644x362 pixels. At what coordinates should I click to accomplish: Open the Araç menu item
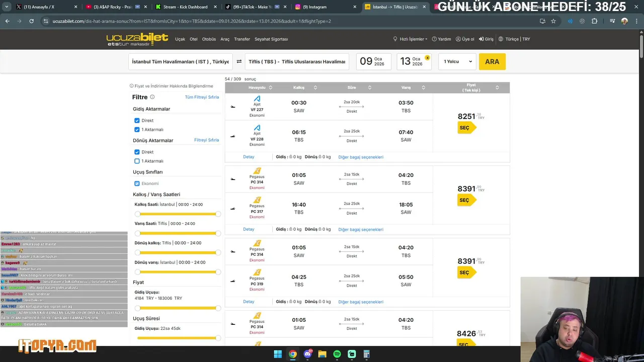click(x=225, y=39)
